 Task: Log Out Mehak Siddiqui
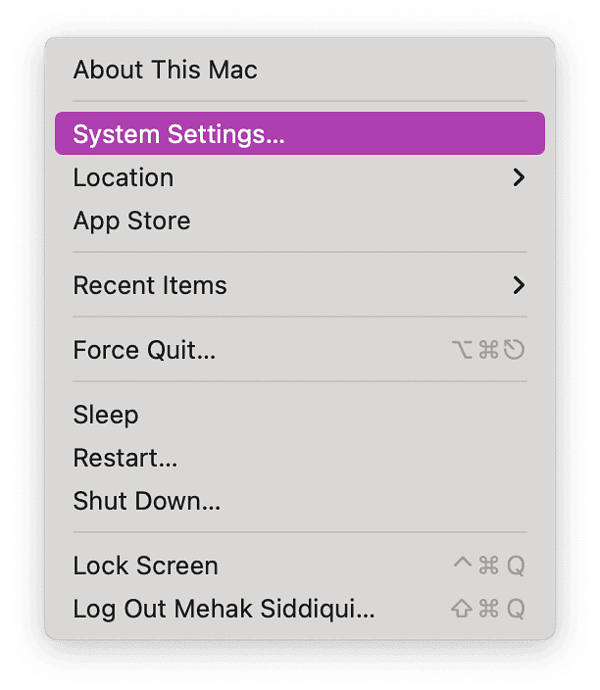click(x=224, y=609)
